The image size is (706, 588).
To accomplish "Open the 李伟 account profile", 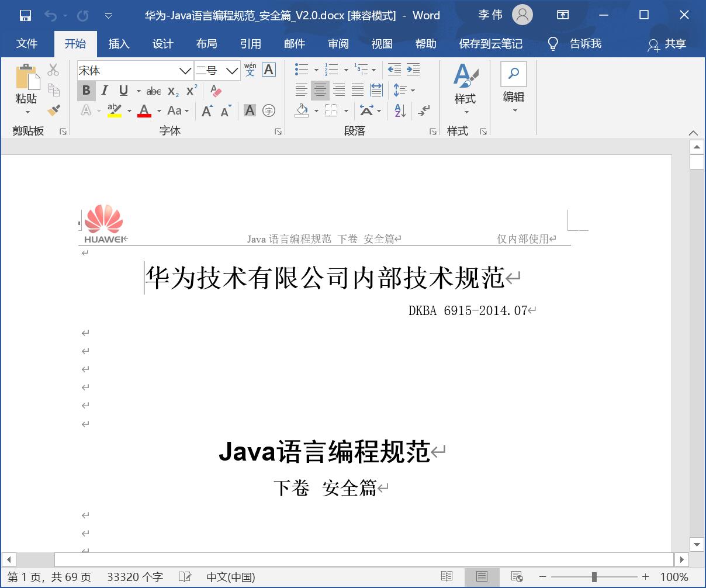I will (x=506, y=15).
